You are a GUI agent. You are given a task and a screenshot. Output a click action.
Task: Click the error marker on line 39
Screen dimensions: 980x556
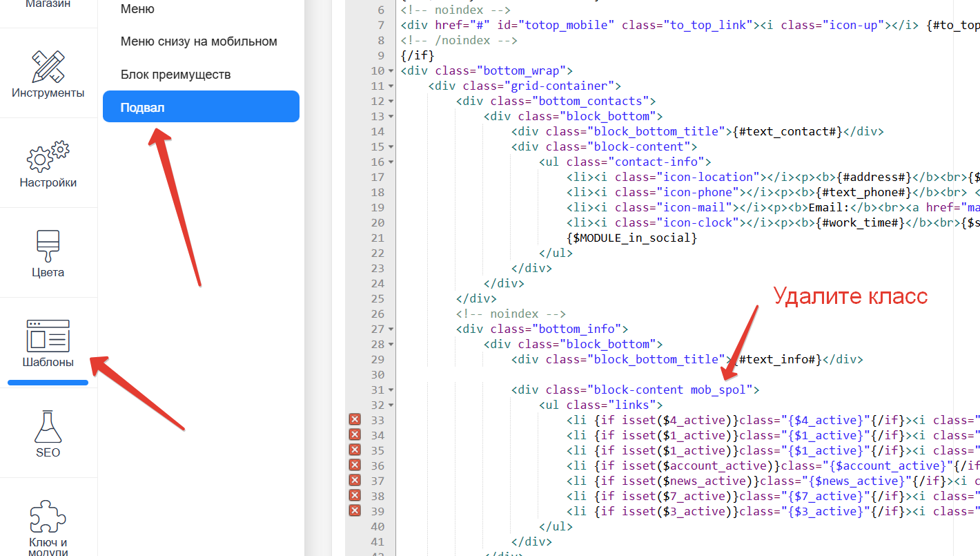(x=355, y=511)
